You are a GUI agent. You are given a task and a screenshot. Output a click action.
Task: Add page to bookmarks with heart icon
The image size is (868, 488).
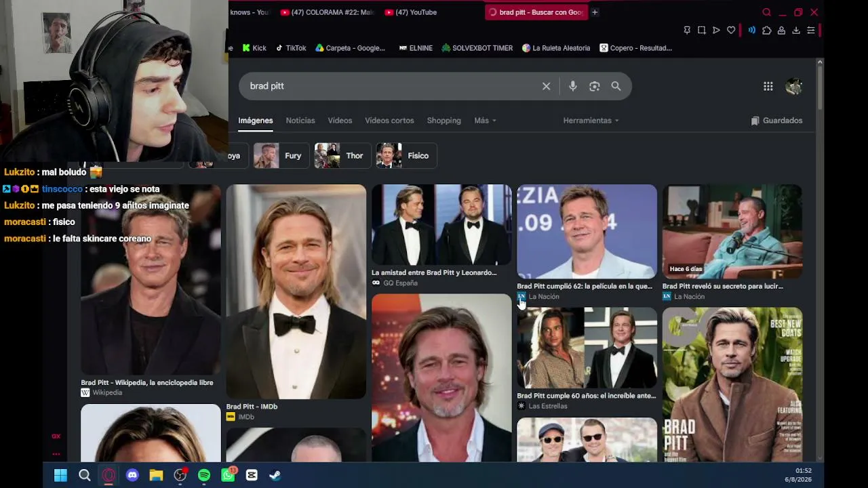click(x=731, y=30)
